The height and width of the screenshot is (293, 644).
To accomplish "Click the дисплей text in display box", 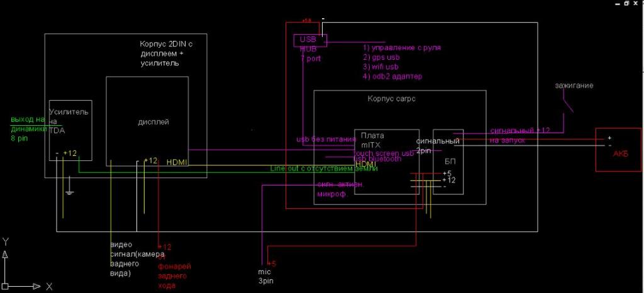I will coord(153,121).
